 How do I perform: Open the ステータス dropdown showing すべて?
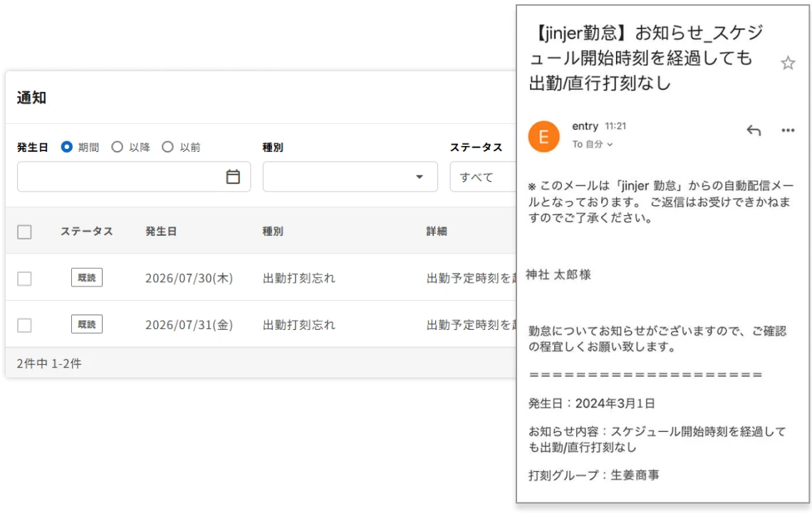483,177
